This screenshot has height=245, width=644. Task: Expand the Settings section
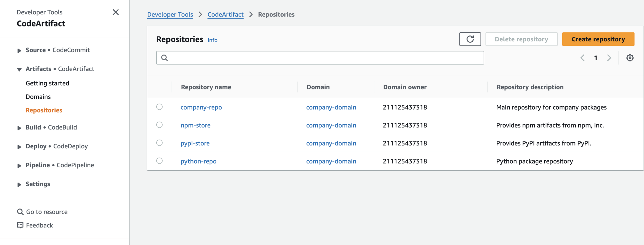pos(19,185)
